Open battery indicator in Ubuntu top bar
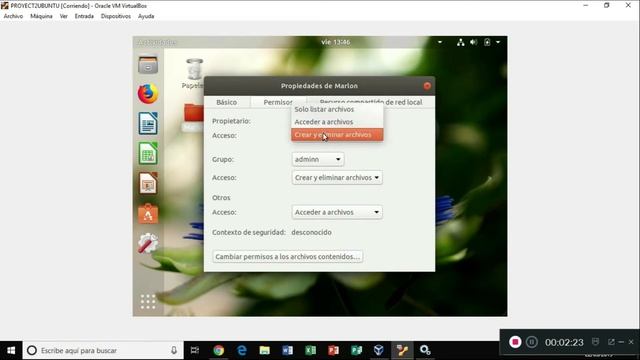Image resolution: width=640 pixels, height=360 pixels. click(487, 42)
